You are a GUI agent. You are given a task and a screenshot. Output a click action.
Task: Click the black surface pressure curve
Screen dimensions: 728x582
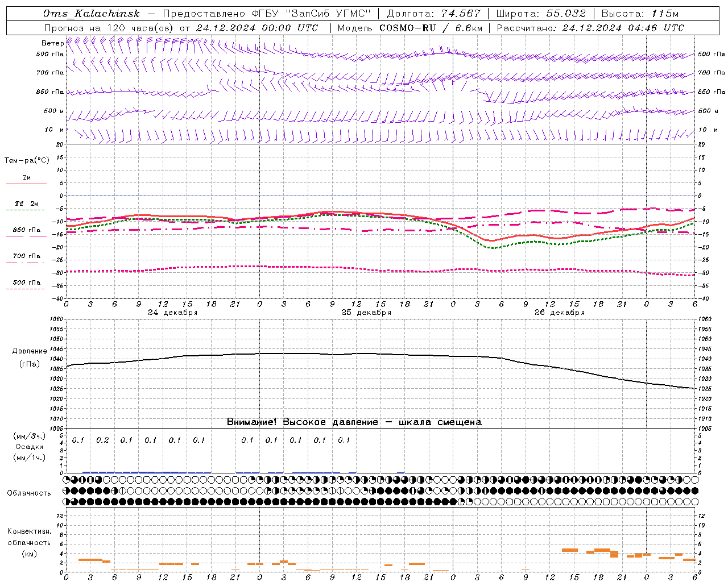pyautogui.click(x=381, y=354)
